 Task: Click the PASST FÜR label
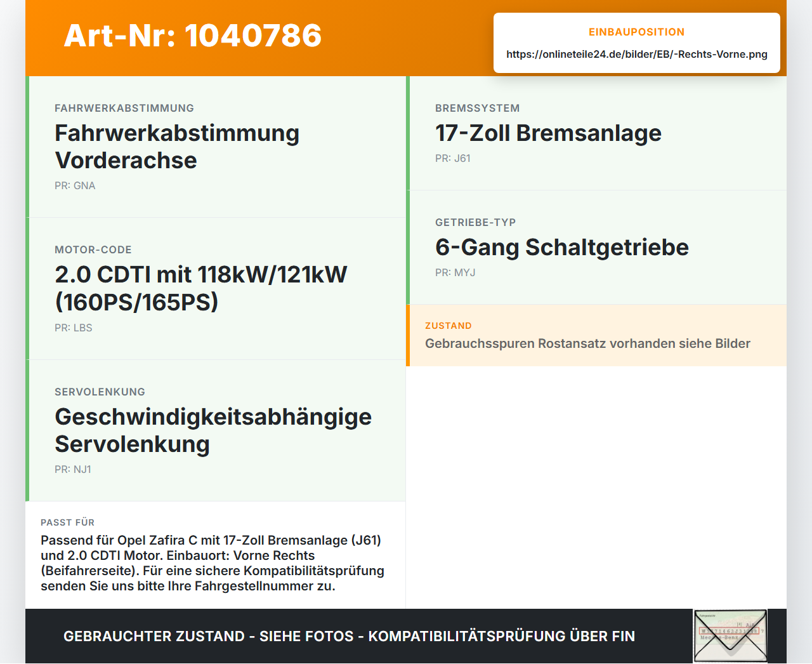click(68, 522)
